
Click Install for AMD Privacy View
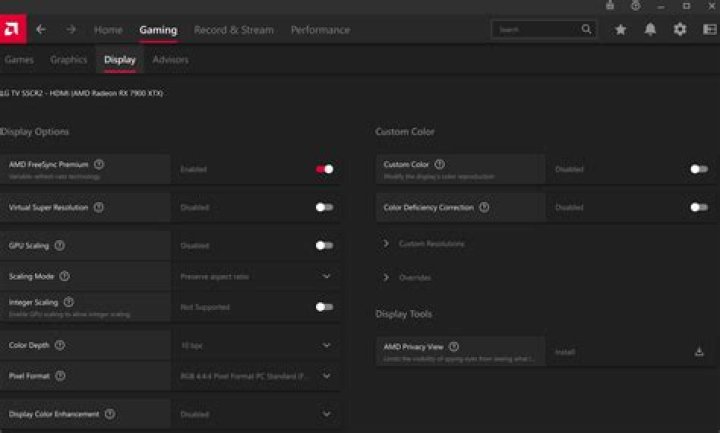coord(565,352)
